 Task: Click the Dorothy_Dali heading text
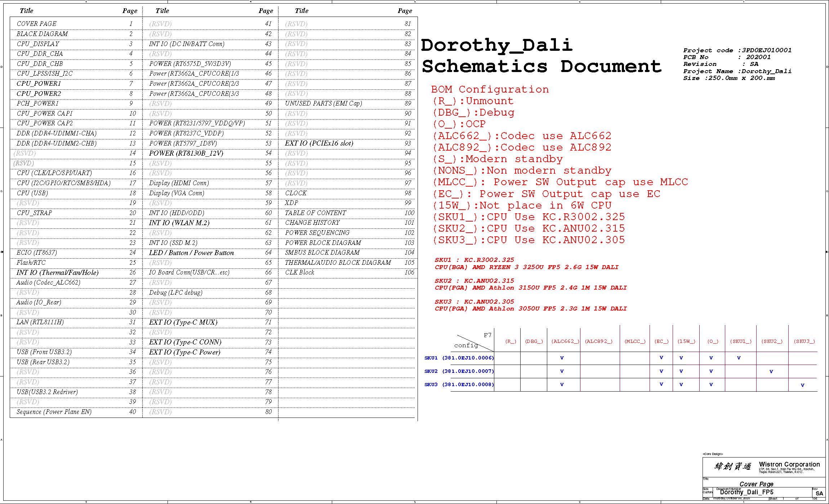[497, 45]
